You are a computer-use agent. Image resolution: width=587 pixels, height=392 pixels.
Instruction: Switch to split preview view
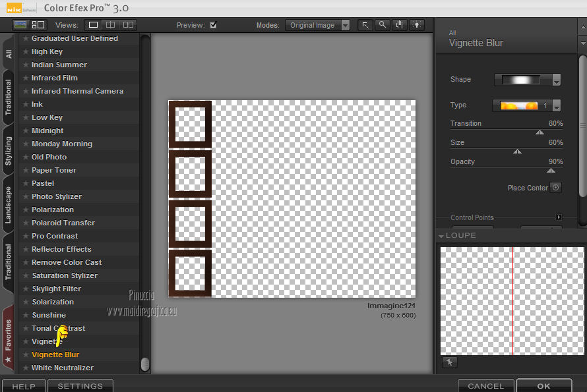coord(111,25)
